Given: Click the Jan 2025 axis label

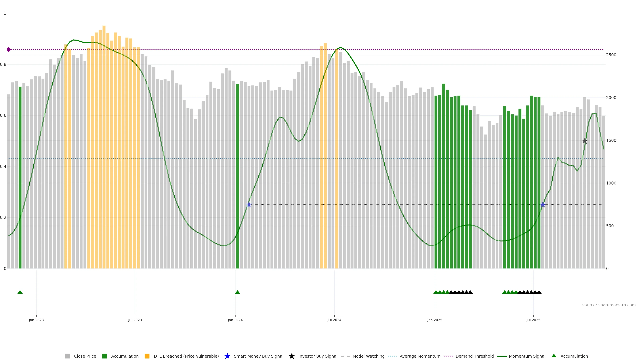Looking at the screenshot, I should pos(435,320).
